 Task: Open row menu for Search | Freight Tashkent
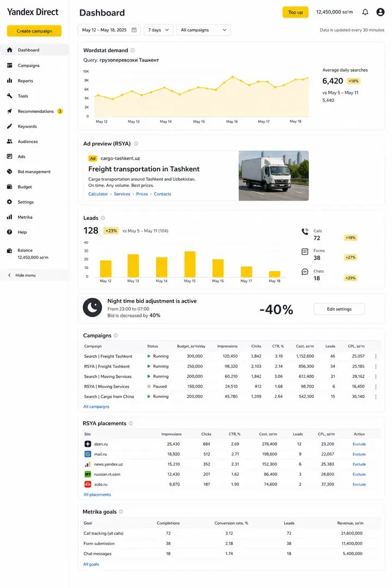(x=376, y=356)
